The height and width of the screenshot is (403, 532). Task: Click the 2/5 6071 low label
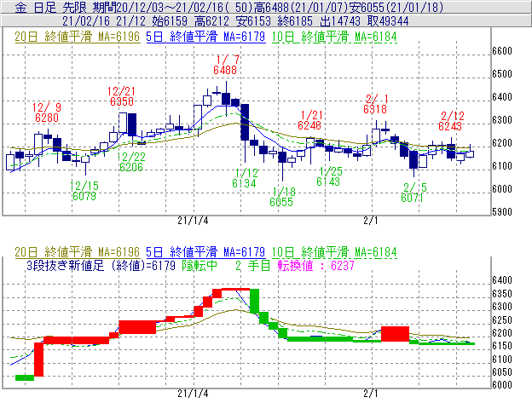click(413, 193)
